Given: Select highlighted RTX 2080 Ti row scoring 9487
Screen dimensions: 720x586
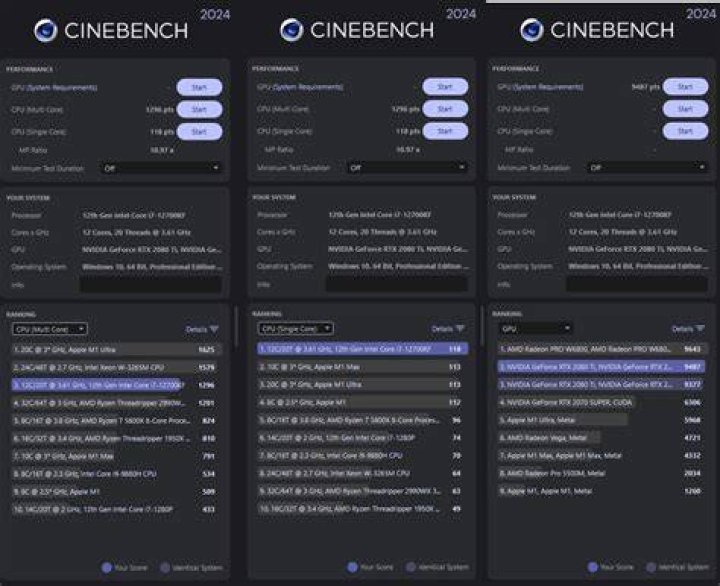Looking at the screenshot, I should [x=602, y=367].
